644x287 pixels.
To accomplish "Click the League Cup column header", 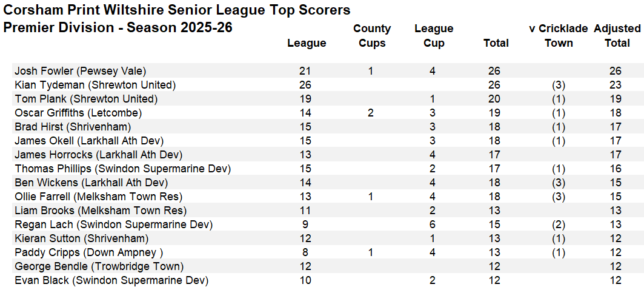I will click(x=434, y=36).
